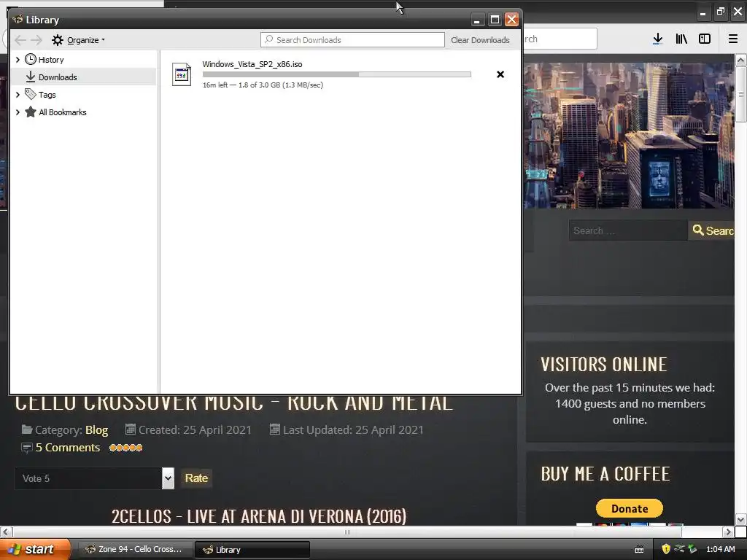Click the horizontal scrollbar thumb

(x=347, y=532)
